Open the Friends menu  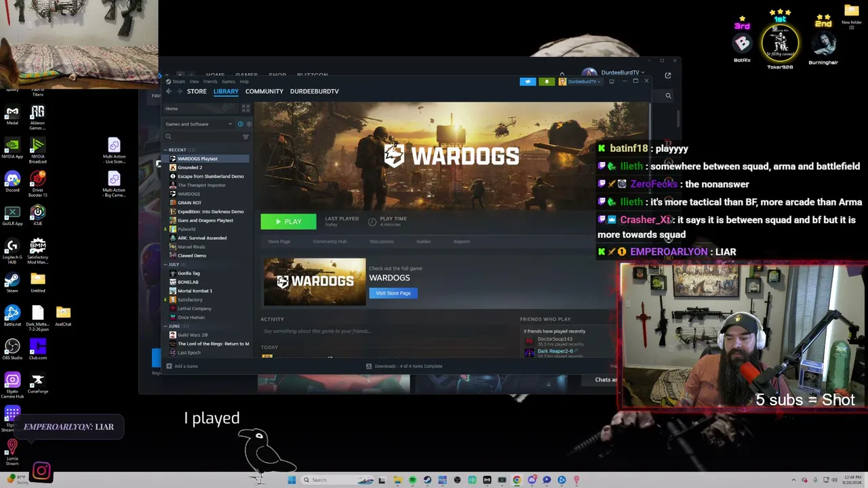[210, 81]
